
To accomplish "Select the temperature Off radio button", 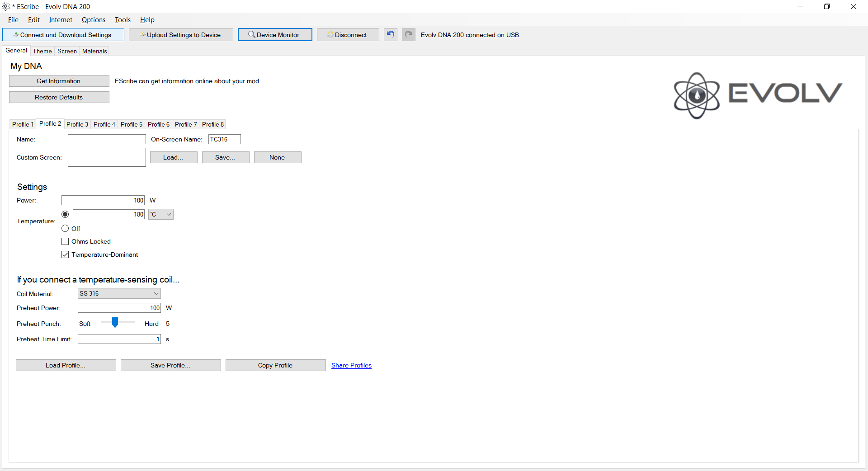I will point(65,229).
